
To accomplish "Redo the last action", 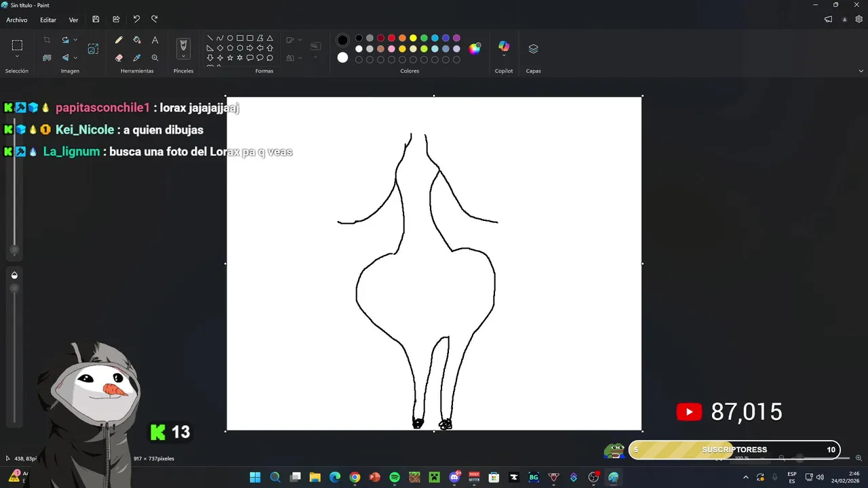I will tap(155, 20).
